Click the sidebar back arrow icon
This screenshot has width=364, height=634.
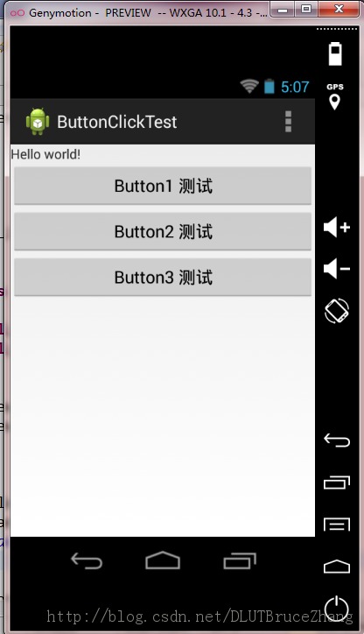point(337,440)
